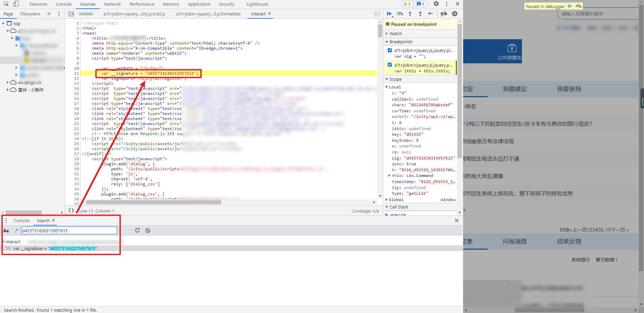644x313 pixels.
Task: Toggle match case Aa in search
Action: pos(6,231)
